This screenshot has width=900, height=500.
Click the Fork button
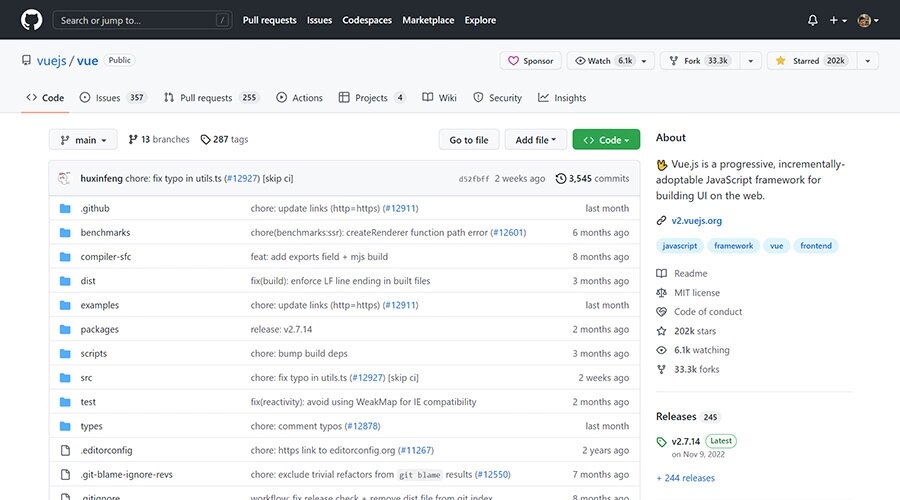[x=700, y=61]
